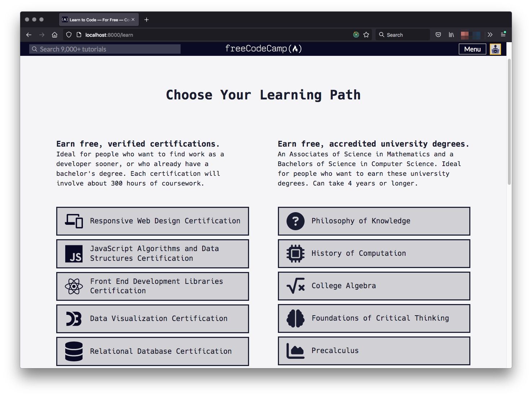This screenshot has width=532, height=397.
Task: Select the JavaScript Algorithms certification JS icon
Action: point(74,254)
